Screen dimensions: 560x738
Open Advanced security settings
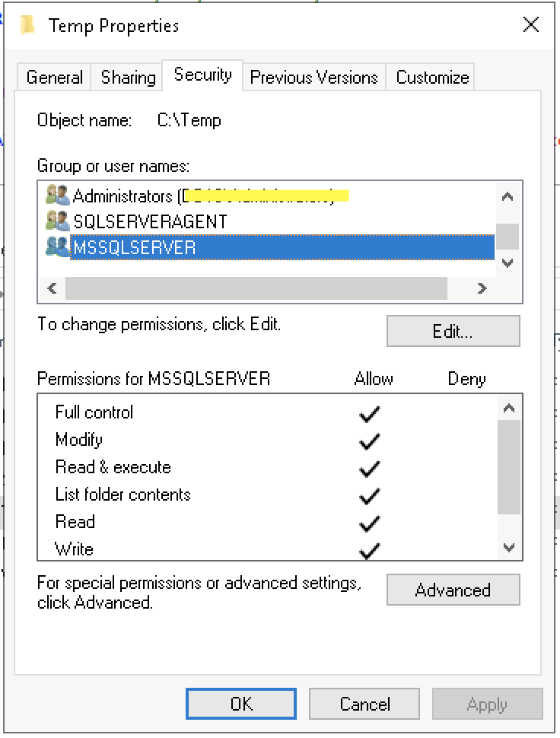453,590
